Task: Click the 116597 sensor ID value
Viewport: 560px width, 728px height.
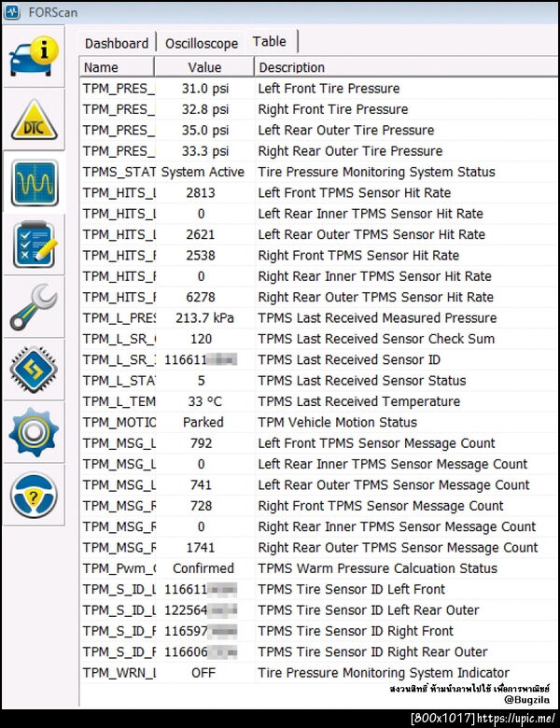Action: (x=201, y=632)
